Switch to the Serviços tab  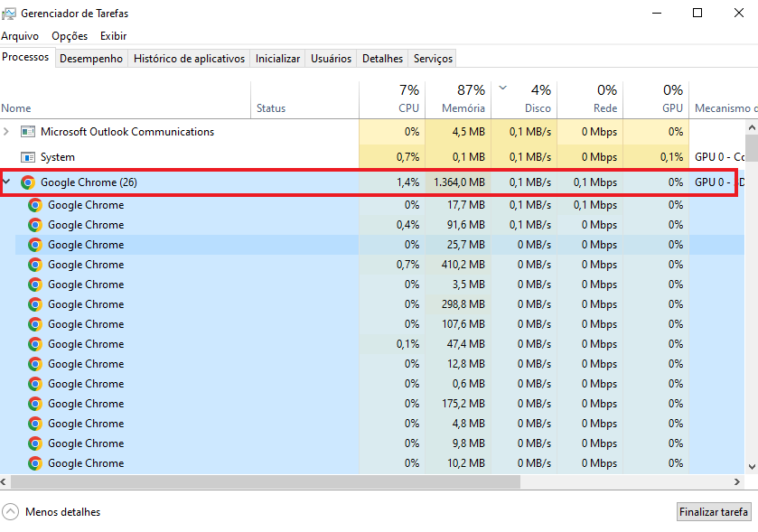click(433, 59)
